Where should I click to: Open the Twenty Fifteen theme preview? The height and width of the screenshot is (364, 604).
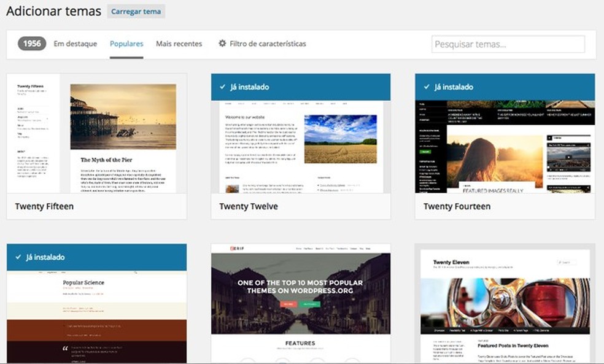(97, 133)
